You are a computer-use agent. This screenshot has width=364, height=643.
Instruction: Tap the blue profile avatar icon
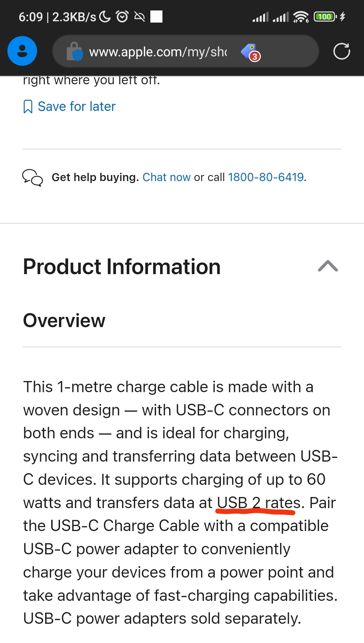[x=22, y=51]
